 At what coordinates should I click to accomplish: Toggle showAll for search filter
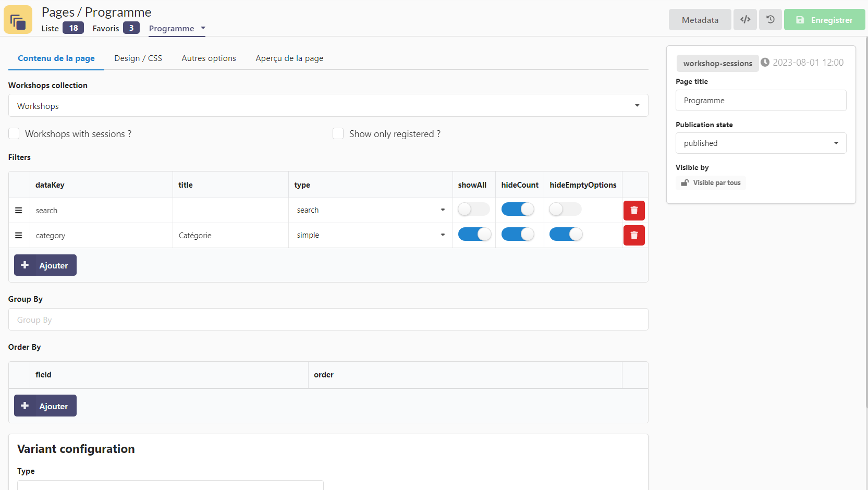[473, 210]
